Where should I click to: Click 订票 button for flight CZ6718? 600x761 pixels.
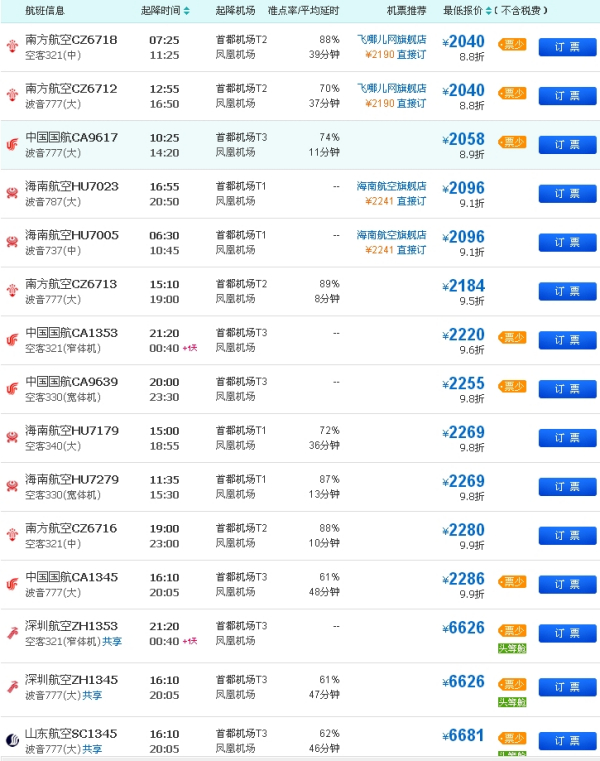(567, 47)
